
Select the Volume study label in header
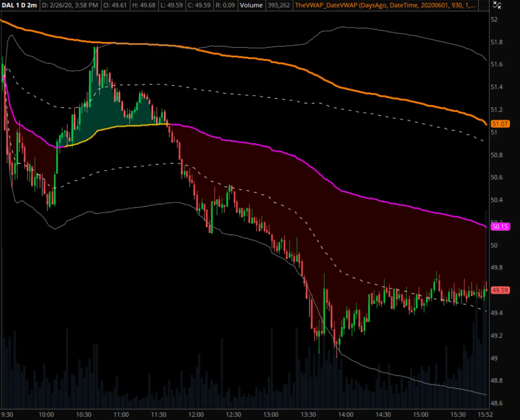point(251,5)
